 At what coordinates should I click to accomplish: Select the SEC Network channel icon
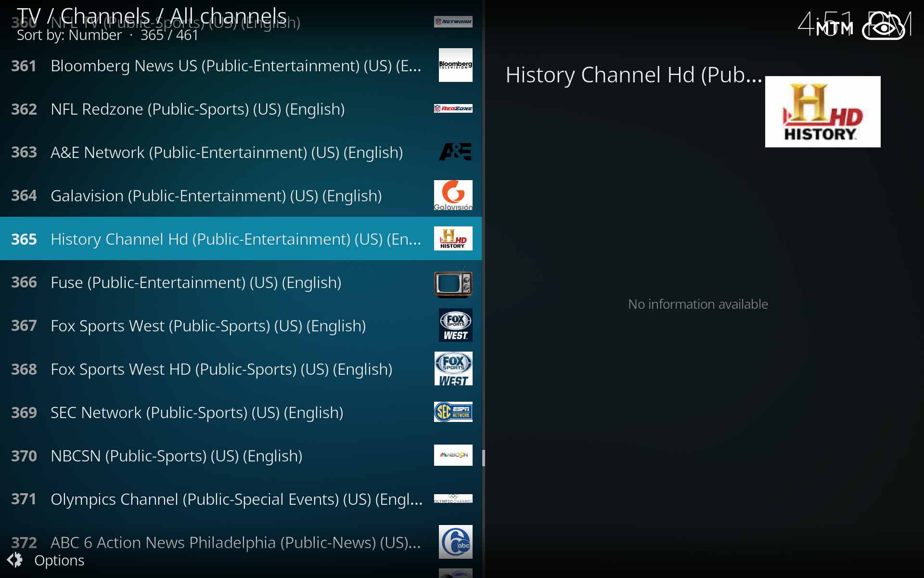pos(452,411)
